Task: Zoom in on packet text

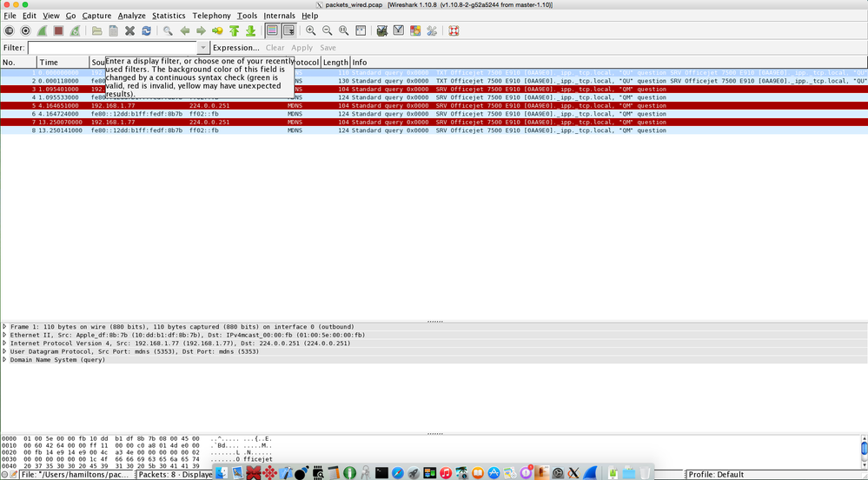Action: click(x=310, y=31)
